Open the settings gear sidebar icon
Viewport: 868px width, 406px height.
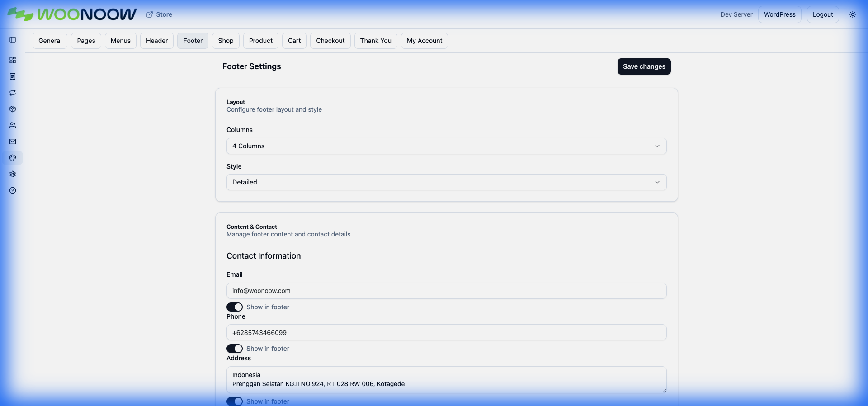[x=13, y=174]
